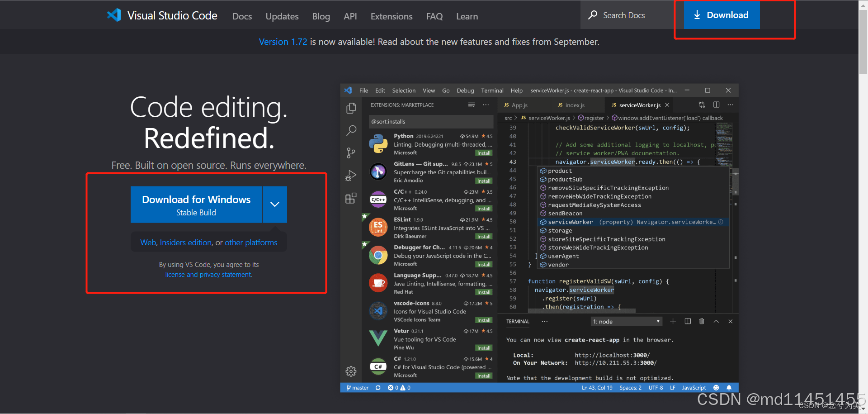Click the new terminal plus icon
The height and width of the screenshot is (414, 868).
pos(673,321)
